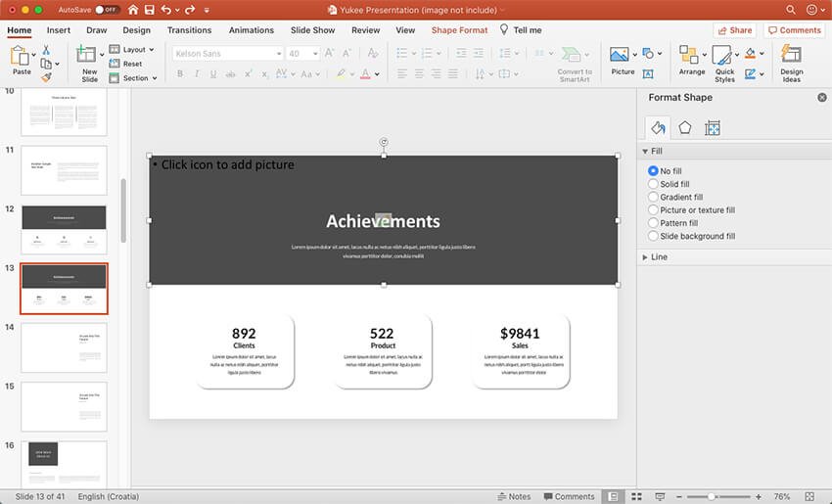832x504 pixels.
Task: Open the Shape Format tab
Action: click(x=459, y=30)
